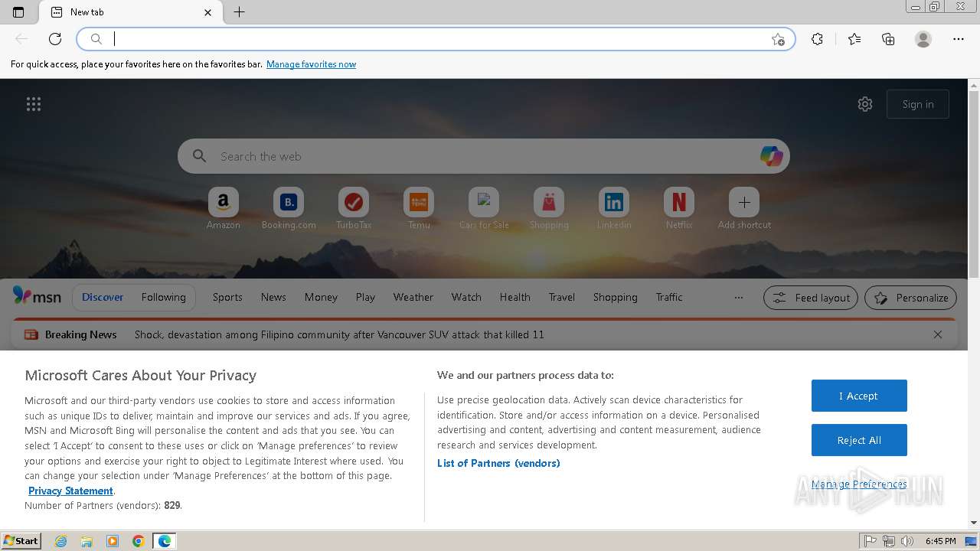The width and height of the screenshot is (980, 551).
Task: Open page settings gear icon
Action: tap(865, 104)
